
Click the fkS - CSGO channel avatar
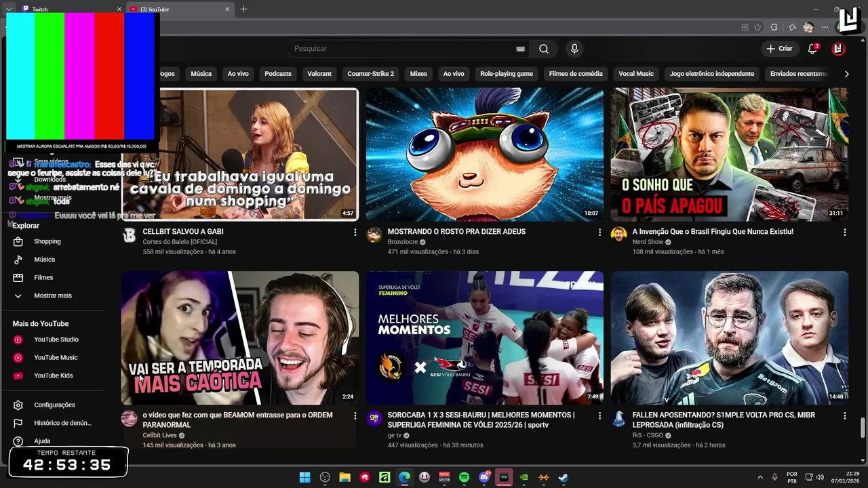click(618, 418)
